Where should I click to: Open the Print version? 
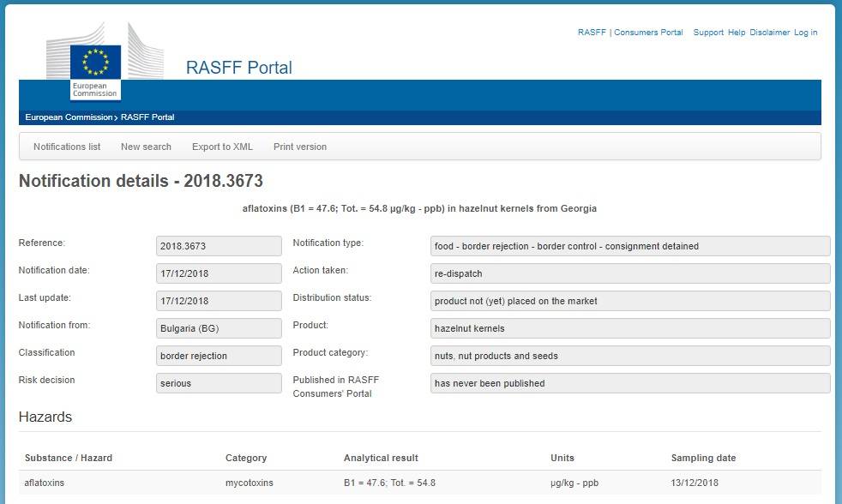[x=300, y=147]
